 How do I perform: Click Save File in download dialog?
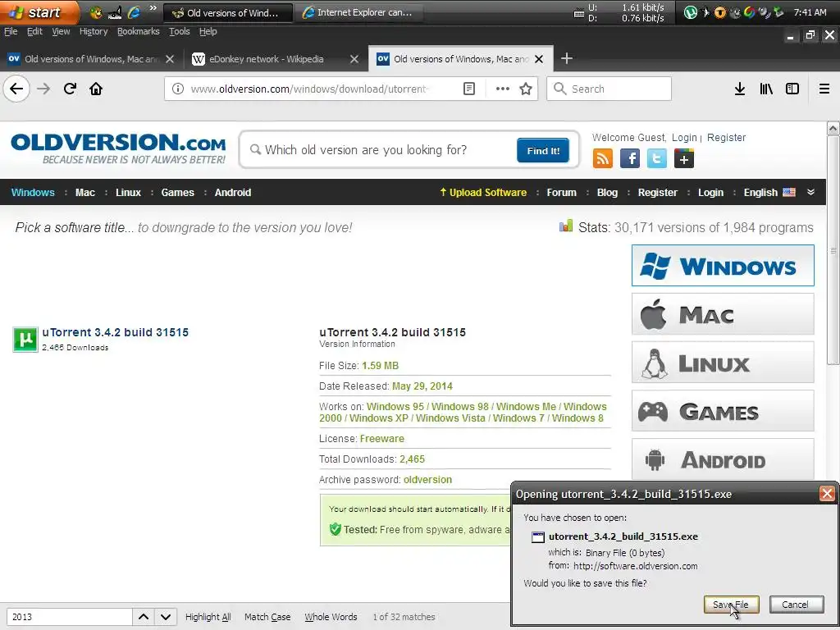click(x=731, y=605)
